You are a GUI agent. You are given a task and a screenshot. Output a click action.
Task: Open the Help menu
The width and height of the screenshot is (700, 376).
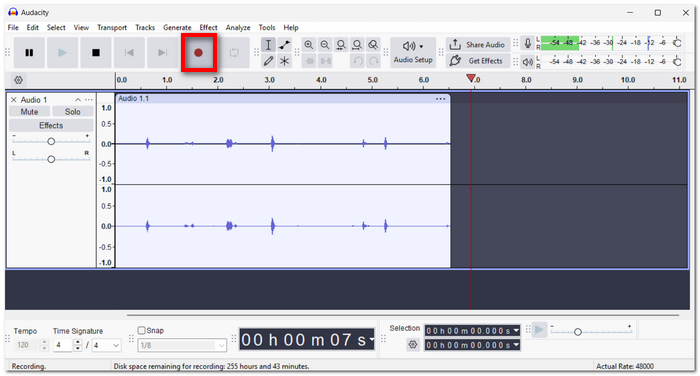click(291, 28)
